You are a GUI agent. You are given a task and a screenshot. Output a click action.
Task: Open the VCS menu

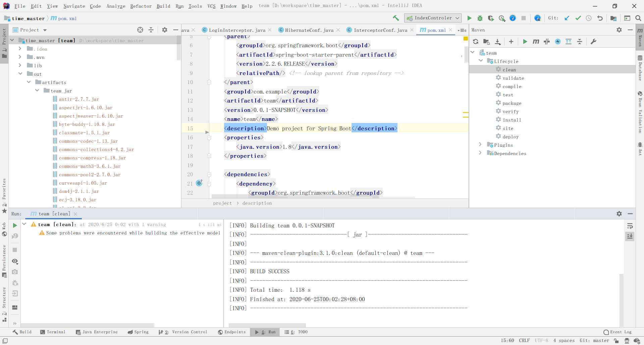point(211,6)
